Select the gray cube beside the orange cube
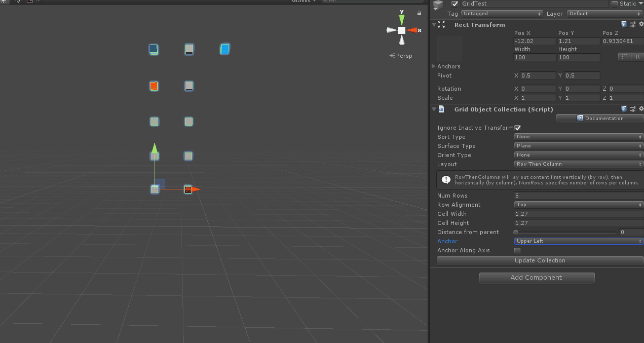The height and width of the screenshot is (343, 644). click(189, 86)
